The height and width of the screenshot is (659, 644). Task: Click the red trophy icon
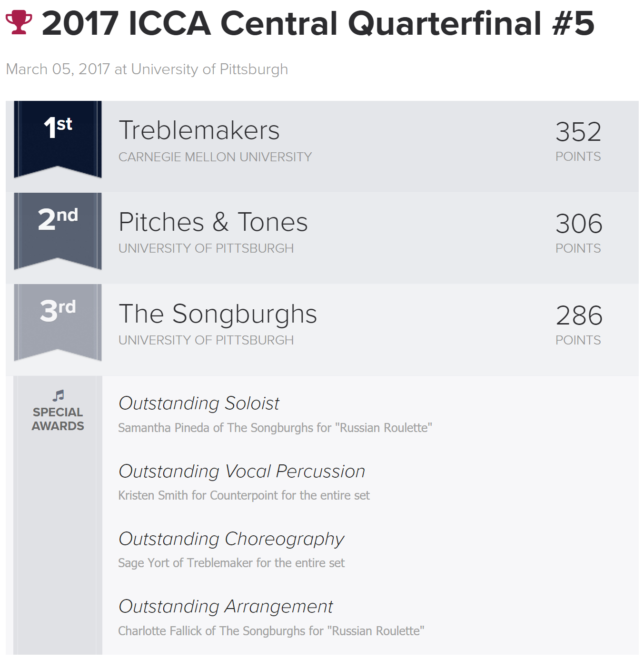(19, 22)
